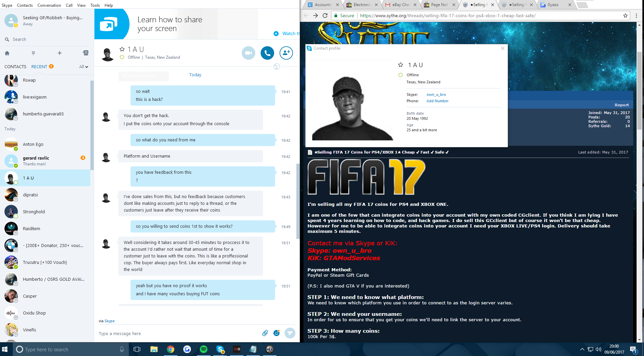Favorite contact via star in Contact profile
This screenshot has width=644, height=356.
pos(401,65)
